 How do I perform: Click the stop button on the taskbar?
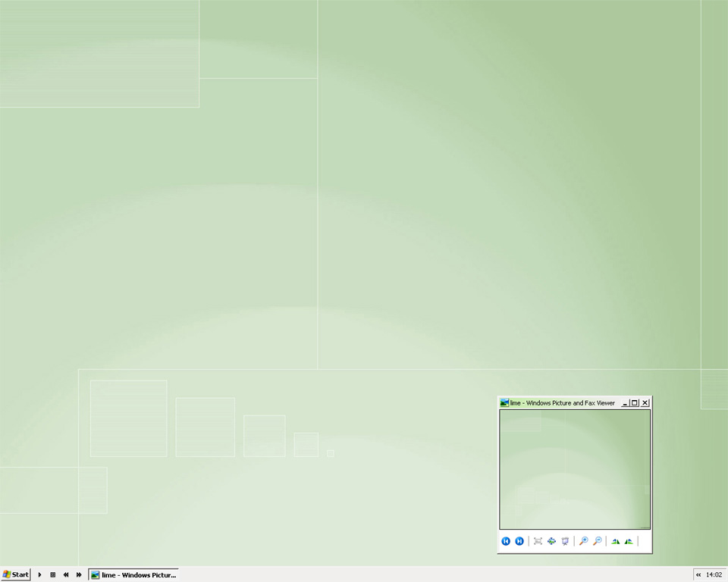[x=53, y=574]
